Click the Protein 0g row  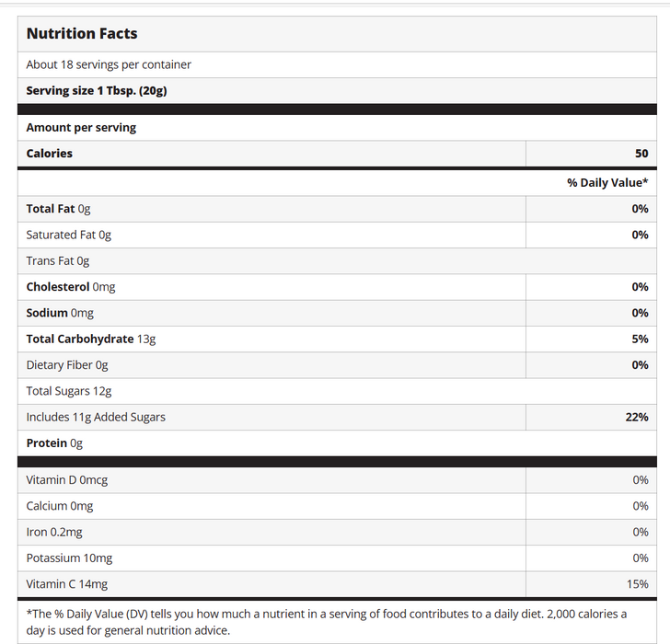[x=54, y=443]
